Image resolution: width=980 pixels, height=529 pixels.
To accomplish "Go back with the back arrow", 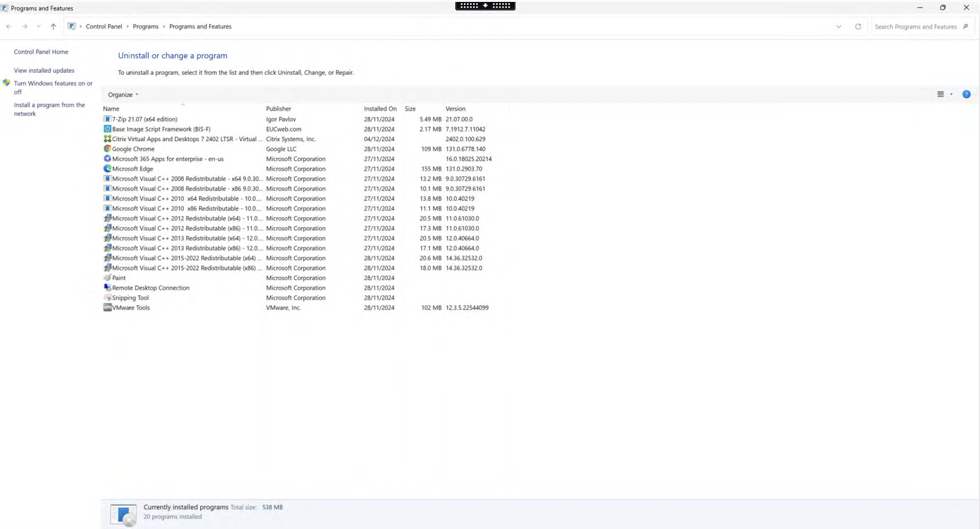I will tap(9, 26).
